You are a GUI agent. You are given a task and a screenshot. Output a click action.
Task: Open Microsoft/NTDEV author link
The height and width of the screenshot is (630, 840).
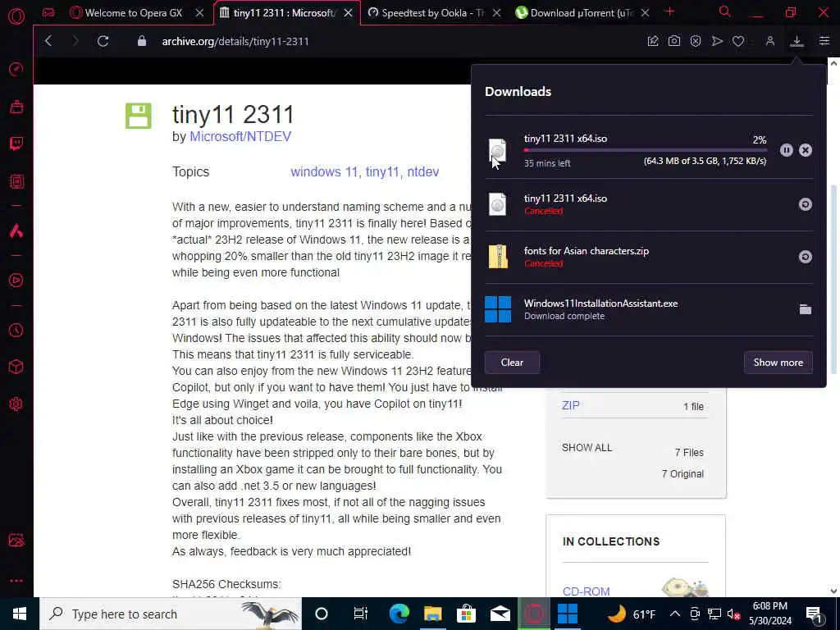click(x=240, y=136)
